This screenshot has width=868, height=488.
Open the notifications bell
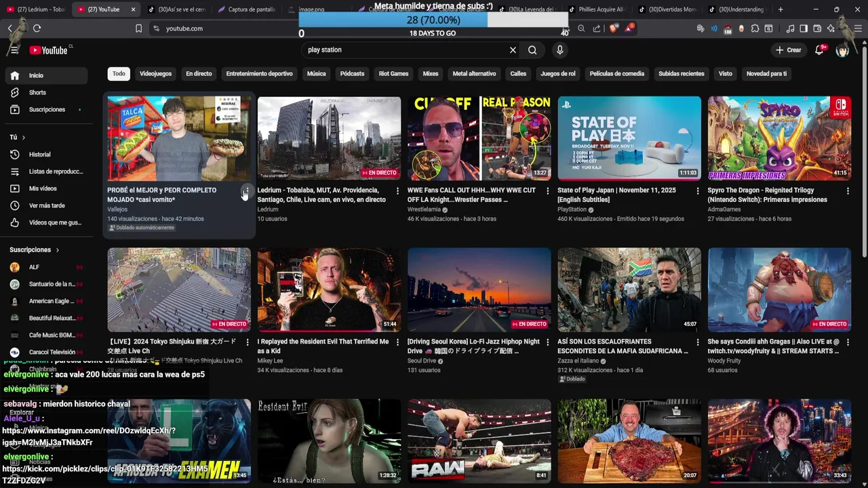819,50
